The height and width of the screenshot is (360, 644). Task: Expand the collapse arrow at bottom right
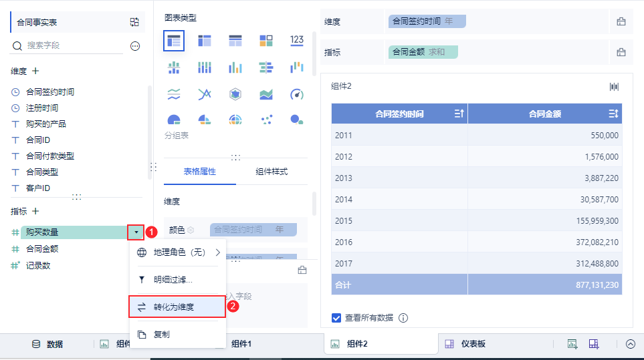coord(631,344)
